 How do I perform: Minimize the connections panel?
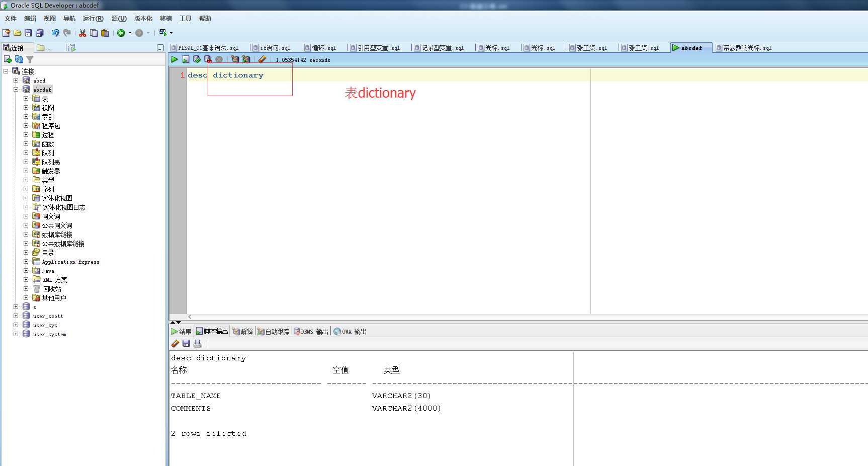pos(160,48)
